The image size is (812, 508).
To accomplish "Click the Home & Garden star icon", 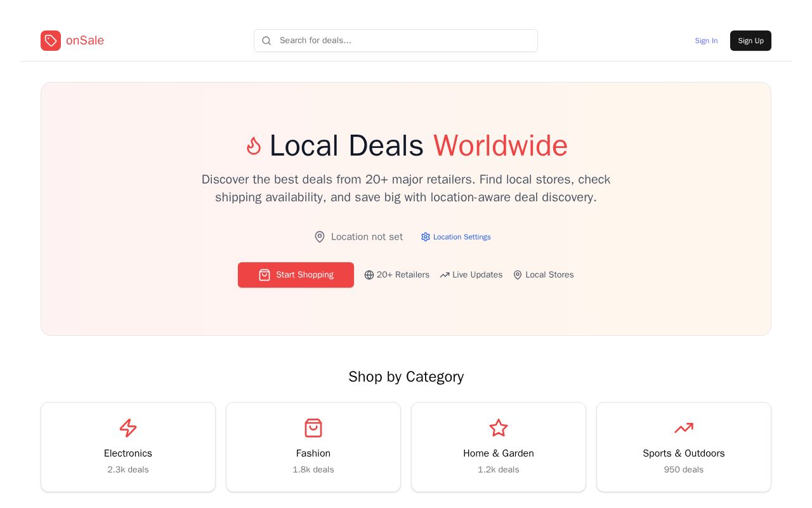I will tap(499, 428).
